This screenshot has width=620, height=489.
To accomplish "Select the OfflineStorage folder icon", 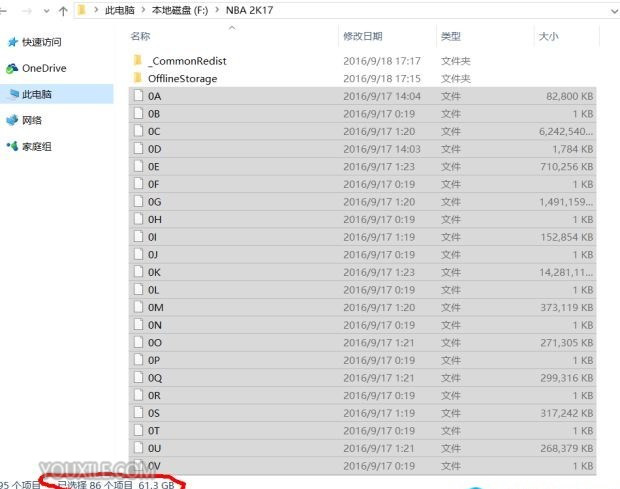I will 138,78.
